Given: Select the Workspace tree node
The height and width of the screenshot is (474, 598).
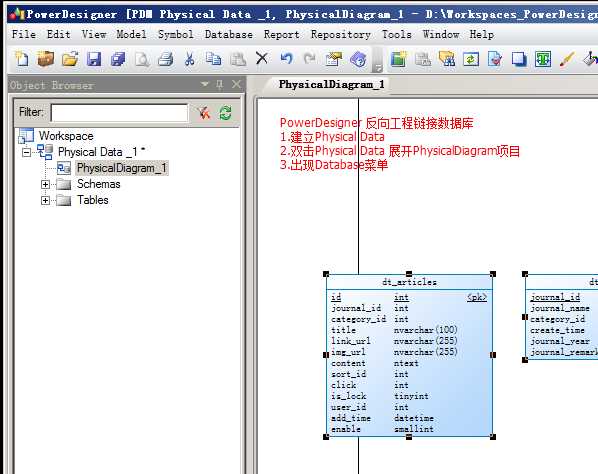Looking at the screenshot, I should 66,136.
